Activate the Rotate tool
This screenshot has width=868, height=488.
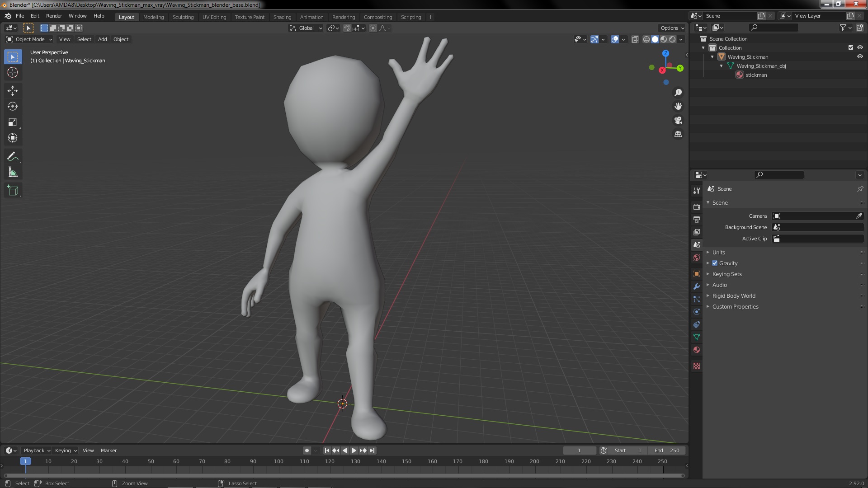point(13,107)
